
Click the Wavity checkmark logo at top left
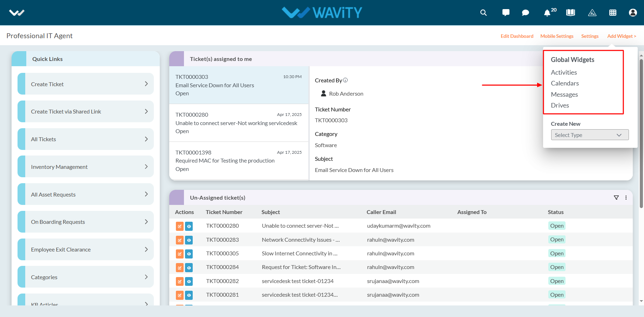click(x=17, y=13)
